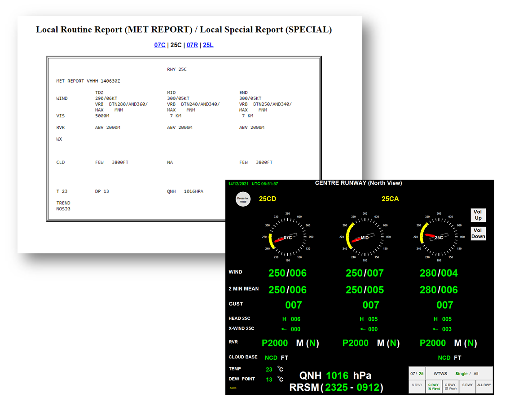This screenshot has width=510, height=420.
Task: Select C RWY (N View) tab
Action: point(434,386)
